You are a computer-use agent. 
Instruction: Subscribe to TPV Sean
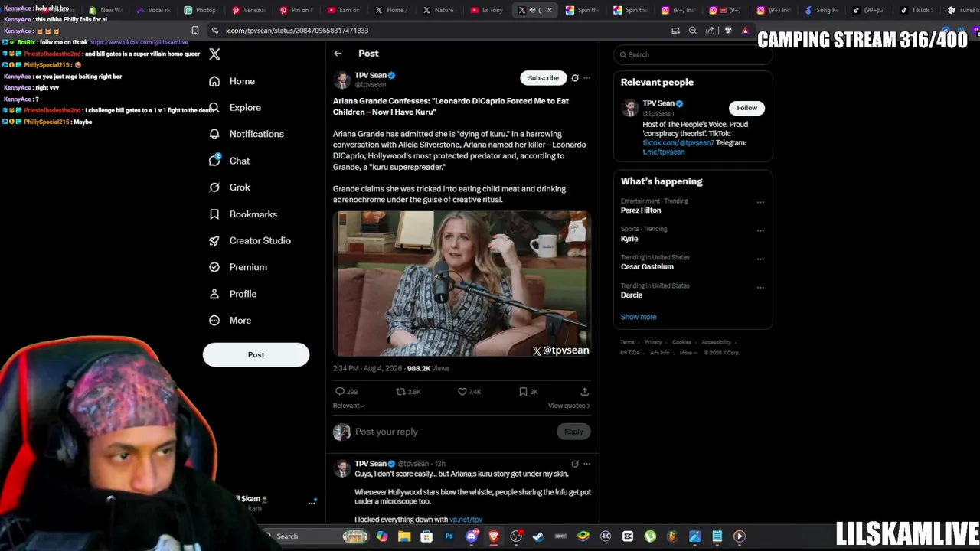[x=543, y=78]
